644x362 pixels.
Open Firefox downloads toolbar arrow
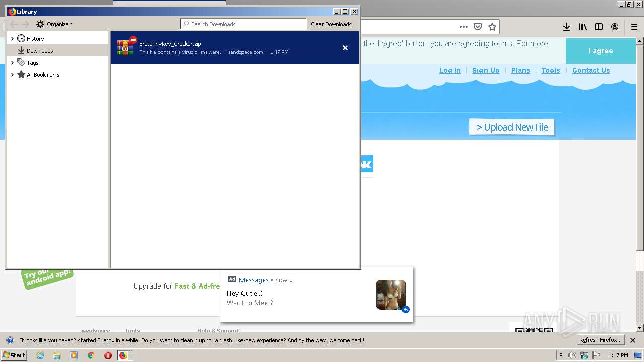(567, 27)
